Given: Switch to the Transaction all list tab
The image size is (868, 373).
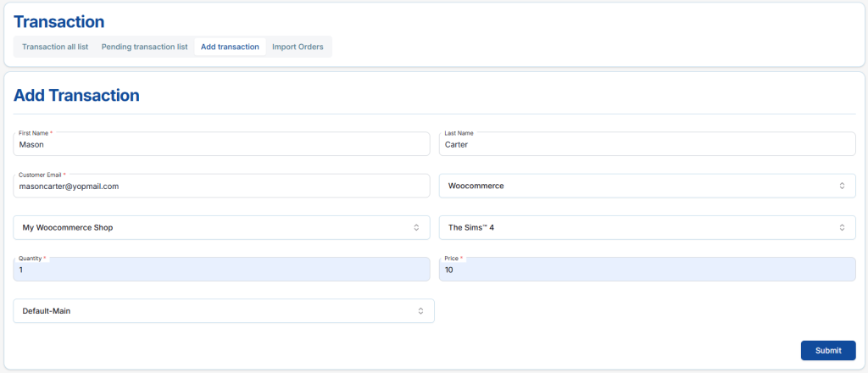Looking at the screenshot, I should click(55, 47).
